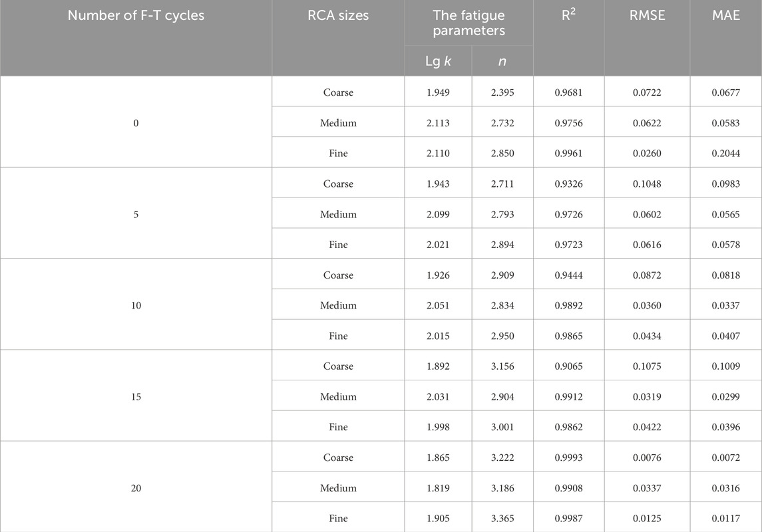Click 'The fatigue parameters' header
The width and height of the screenshot is (762, 532).
coord(469,23)
